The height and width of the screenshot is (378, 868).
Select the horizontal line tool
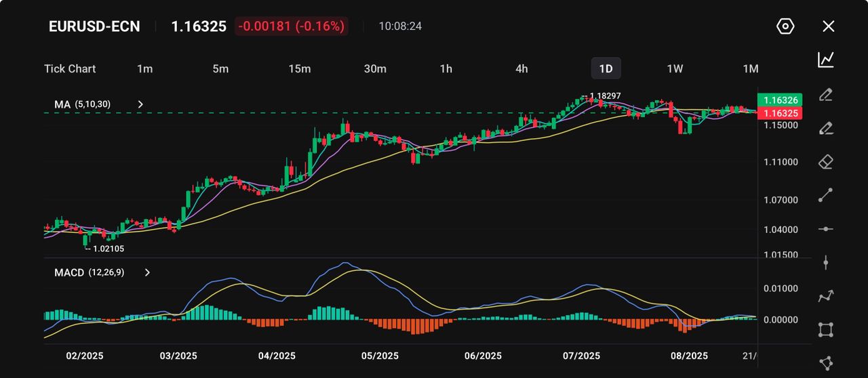[x=825, y=229]
